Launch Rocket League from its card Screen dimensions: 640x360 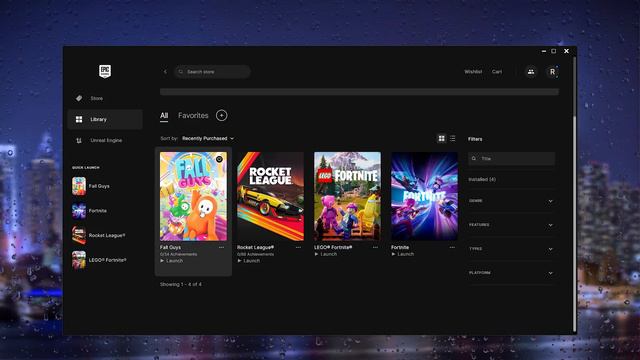pyautogui.click(x=249, y=261)
